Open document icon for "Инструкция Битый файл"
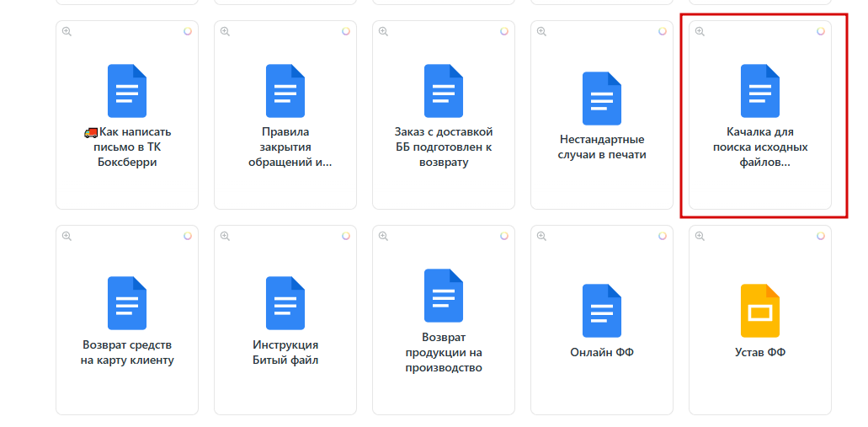The width and height of the screenshot is (868, 427). pyautogui.click(x=285, y=303)
